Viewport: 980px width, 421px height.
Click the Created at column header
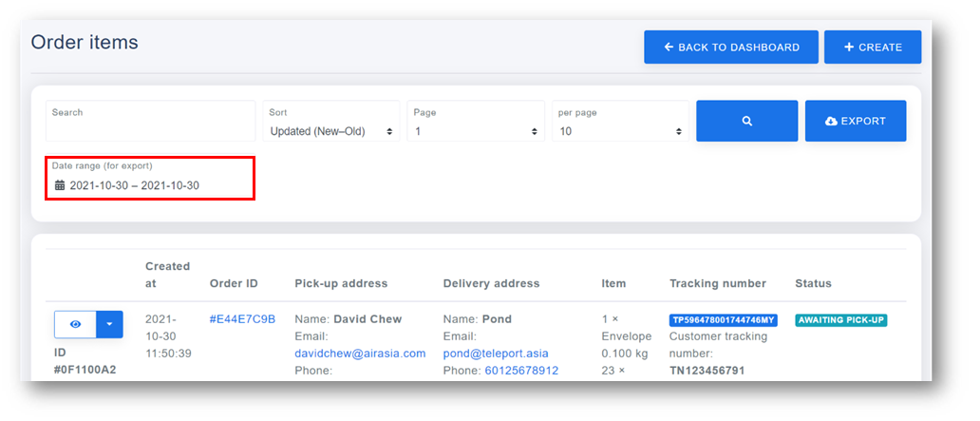click(167, 275)
